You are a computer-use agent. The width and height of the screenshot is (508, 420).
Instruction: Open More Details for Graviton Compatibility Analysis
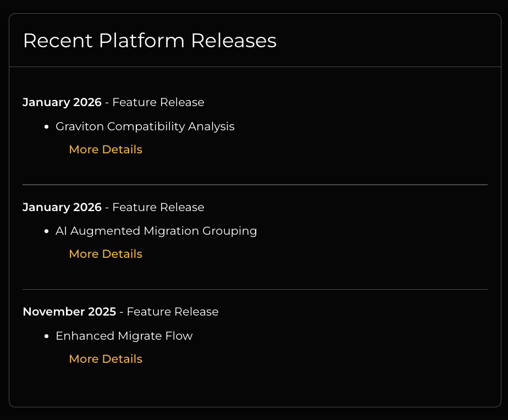[x=106, y=150]
